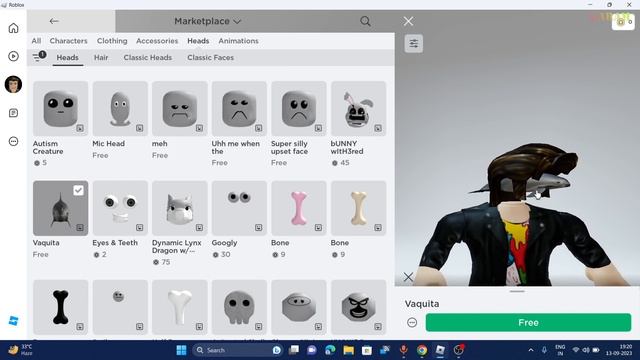Image resolution: width=640 pixels, height=360 pixels.
Task: Click the blue Roblox Studio icon in sidebar
Action: pos(13,321)
